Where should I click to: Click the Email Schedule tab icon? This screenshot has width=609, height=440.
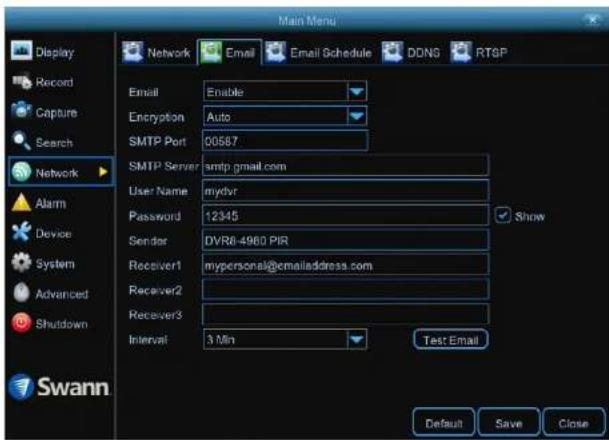click(x=275, y=52)
